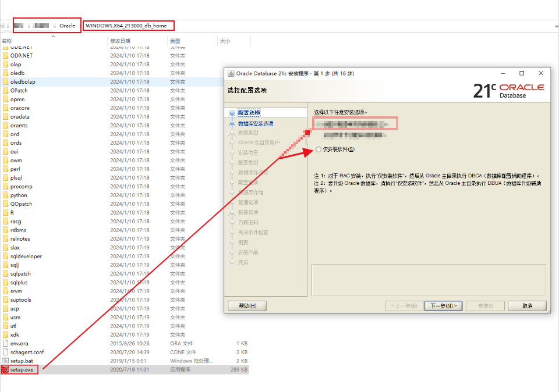Open the usm folder icon
559x392 pixels.
click(5, 317)
